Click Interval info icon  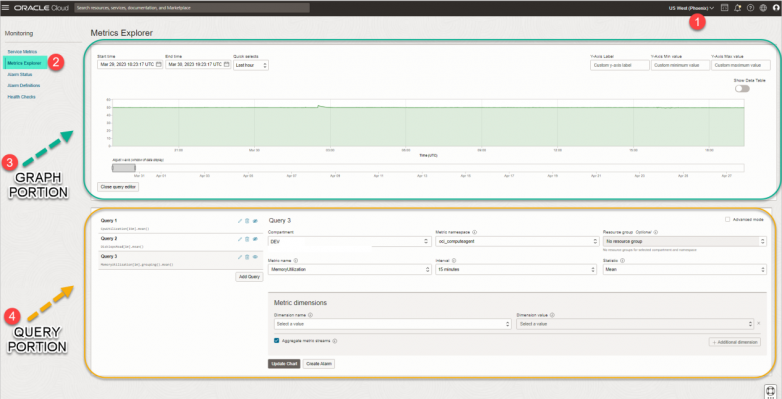pos(453,261)
